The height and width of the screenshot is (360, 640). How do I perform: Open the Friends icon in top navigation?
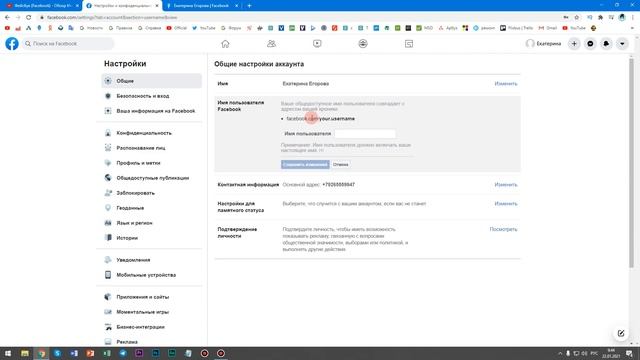pyautogui.click(x=271, y=44)
